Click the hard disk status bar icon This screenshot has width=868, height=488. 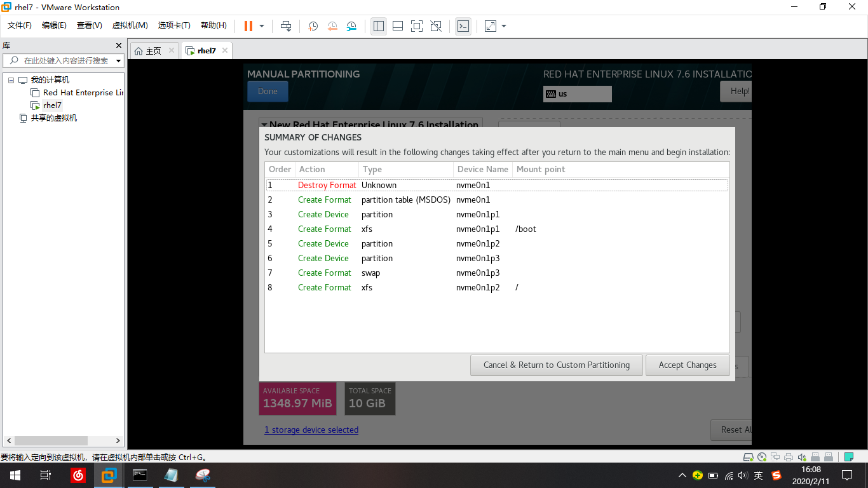pos(749,457)
